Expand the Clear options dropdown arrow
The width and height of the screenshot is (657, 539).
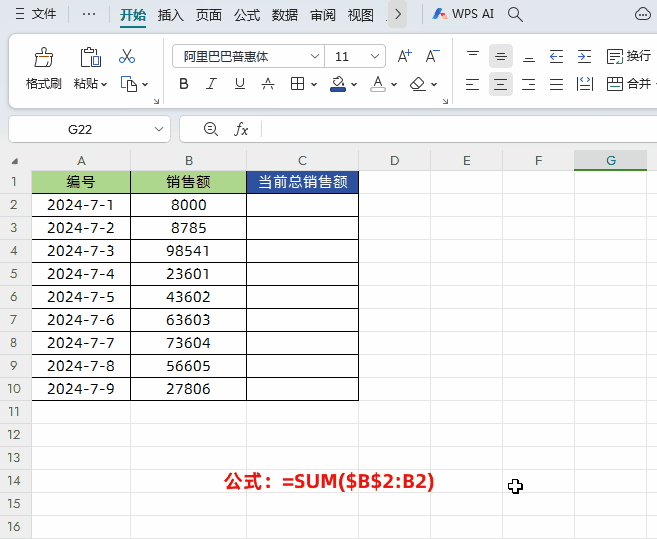[434, 84]
